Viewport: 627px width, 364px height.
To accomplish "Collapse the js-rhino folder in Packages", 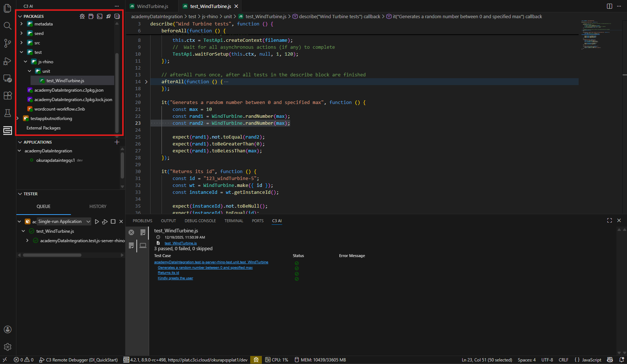I will [25, 61].
